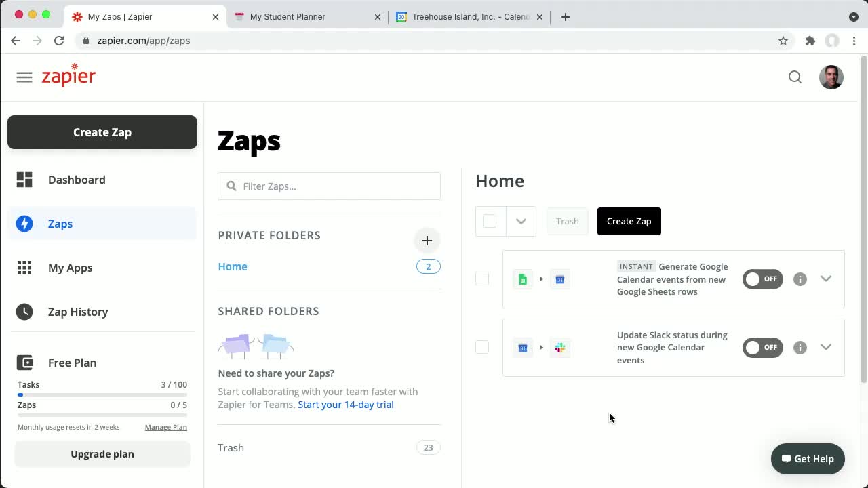Open the hamburger navigation menu
Screen dimensions: 868x488
click(x=24, y=77)
